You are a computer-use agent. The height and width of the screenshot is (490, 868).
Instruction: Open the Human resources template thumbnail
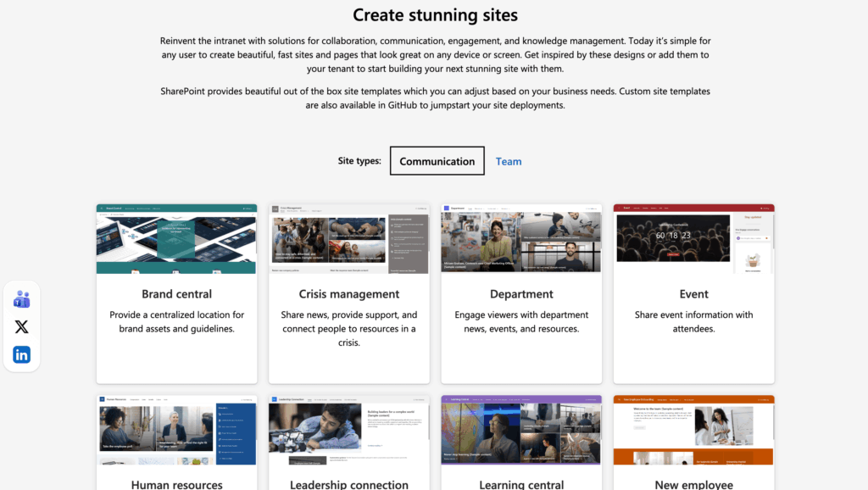(x=176, y=430)
